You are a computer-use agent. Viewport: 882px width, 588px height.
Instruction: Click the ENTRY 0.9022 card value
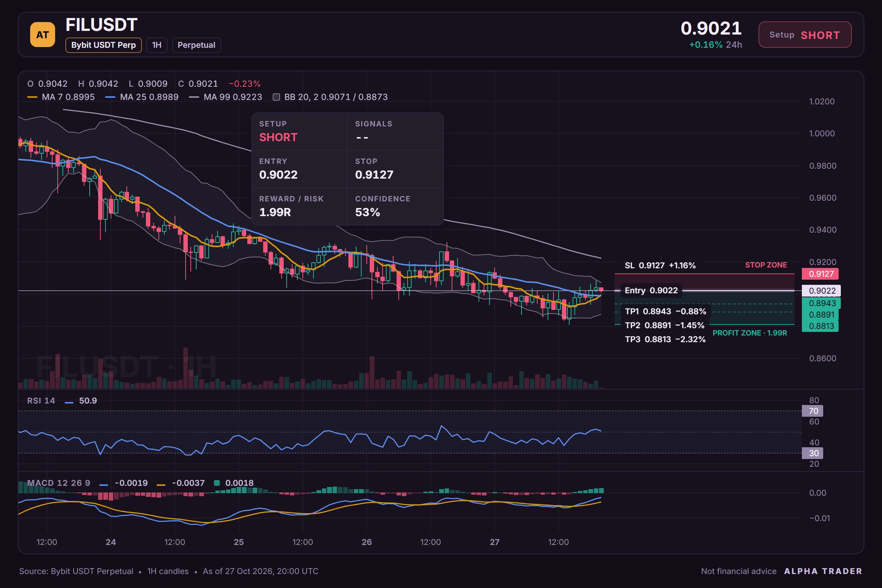point(278,175)
